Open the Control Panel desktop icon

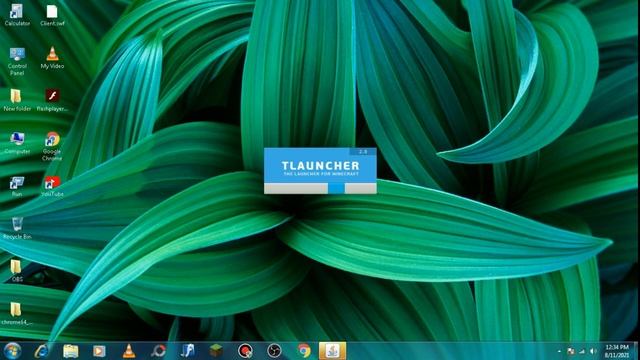pyautogui.click(x=17, y=61)
